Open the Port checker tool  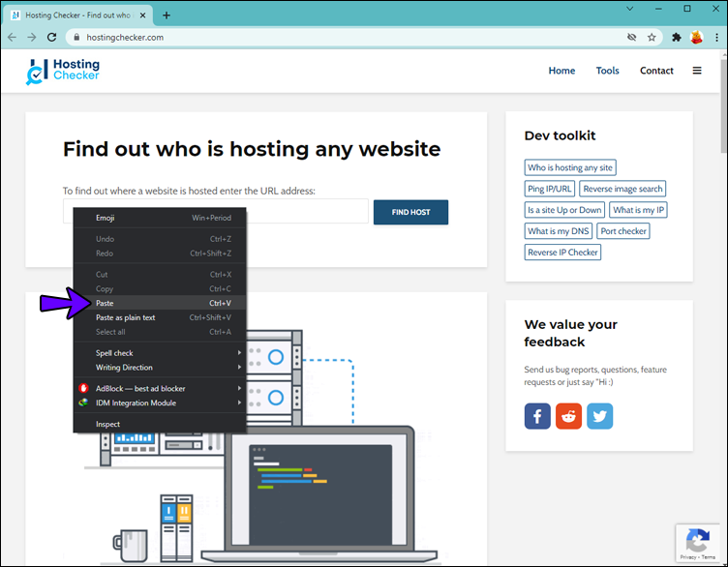click(x=623, y=231)
